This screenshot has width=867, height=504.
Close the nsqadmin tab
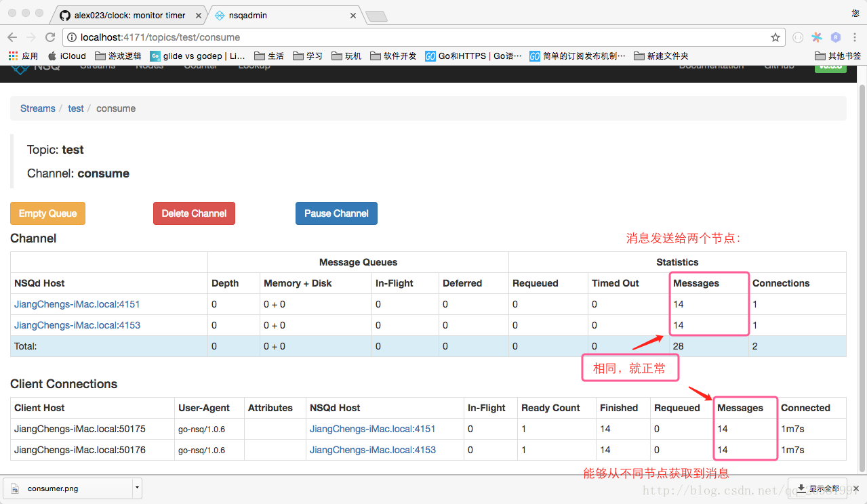(x=353, y=15)
